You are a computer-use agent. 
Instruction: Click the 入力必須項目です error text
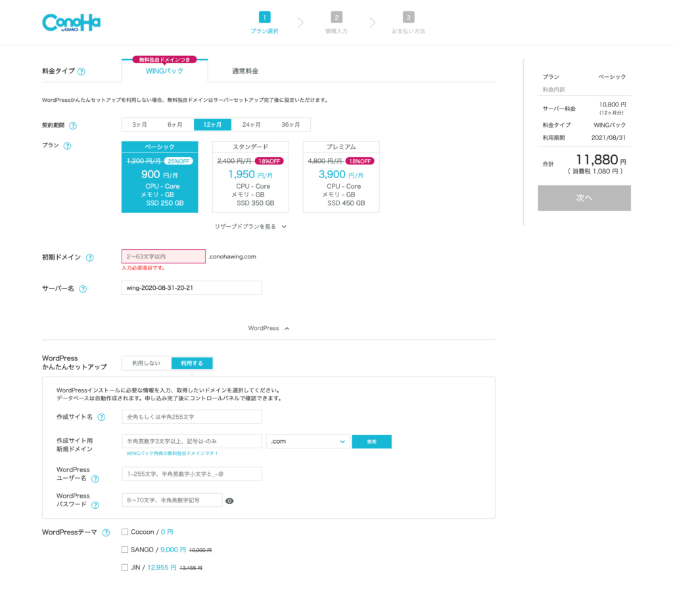143,268
